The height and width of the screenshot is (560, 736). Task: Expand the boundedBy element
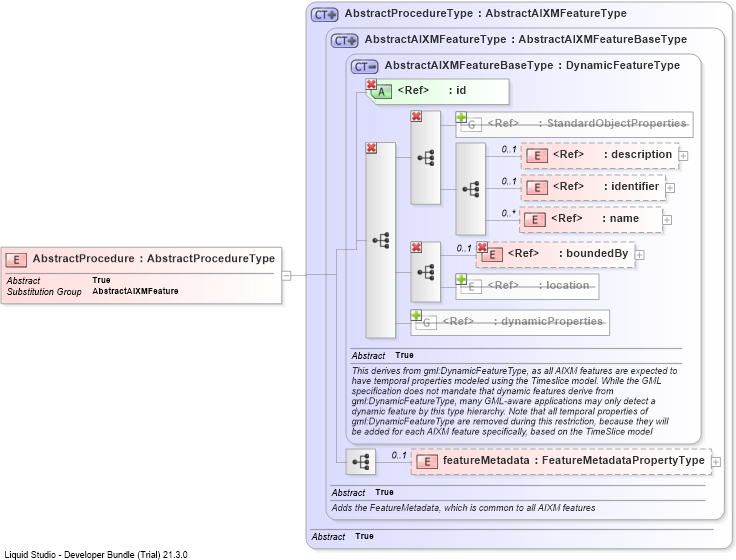click(639, 254)
